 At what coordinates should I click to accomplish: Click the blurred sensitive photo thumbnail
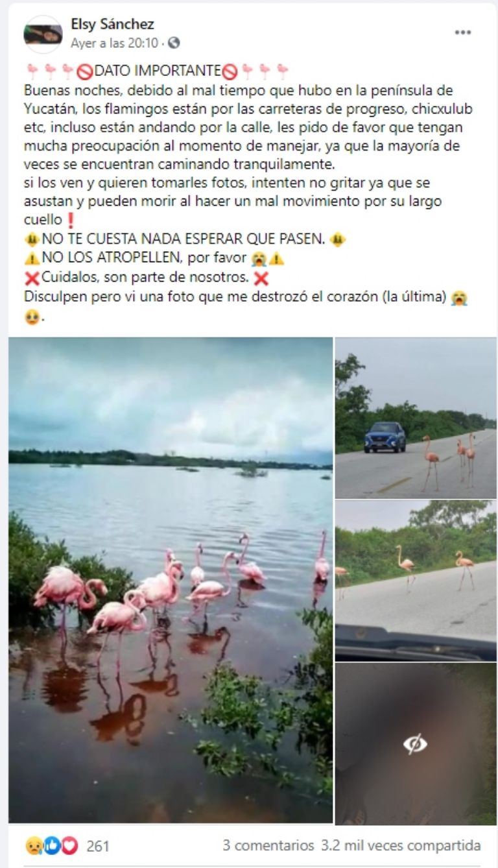click(x=416, y=743)
